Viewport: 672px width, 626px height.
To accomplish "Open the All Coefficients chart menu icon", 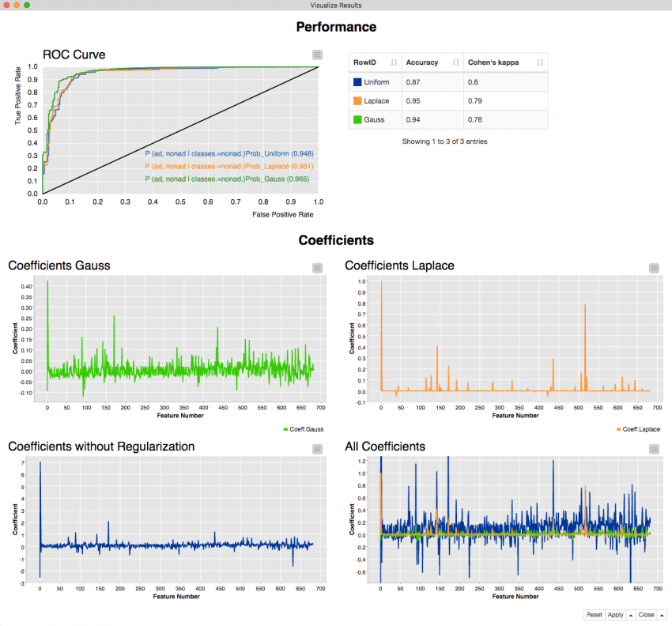I will click(x=654, y=449).
